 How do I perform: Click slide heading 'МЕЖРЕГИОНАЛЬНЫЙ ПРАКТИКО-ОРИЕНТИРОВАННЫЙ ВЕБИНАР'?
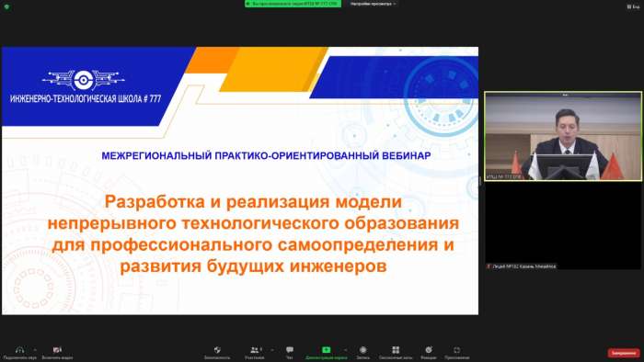click(266, 156)
